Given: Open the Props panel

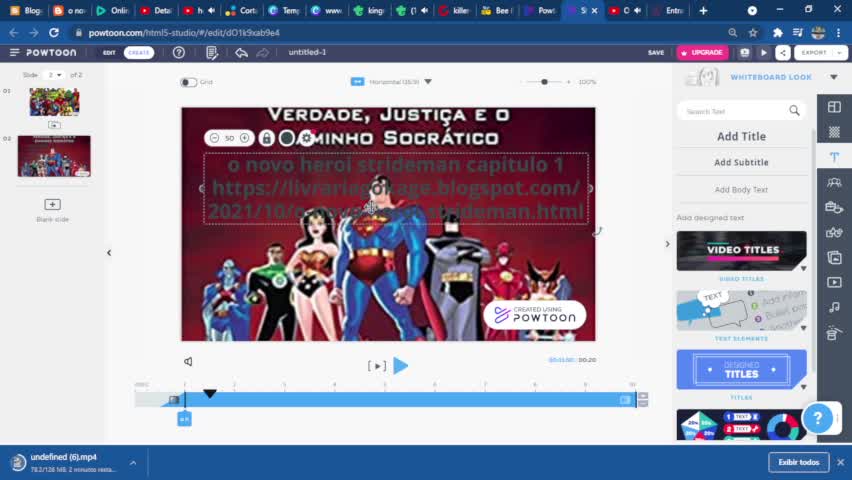Looking at the screenshot, I should pos(834,207).
